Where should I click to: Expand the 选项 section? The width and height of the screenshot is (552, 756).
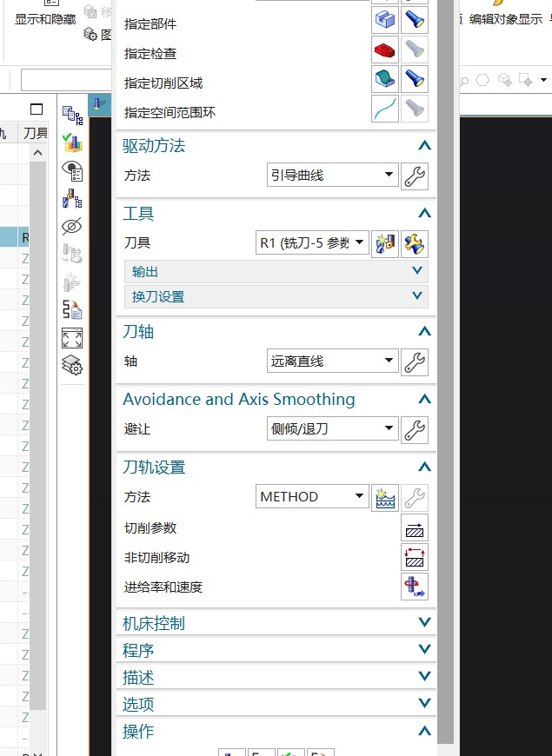point(276,704)
